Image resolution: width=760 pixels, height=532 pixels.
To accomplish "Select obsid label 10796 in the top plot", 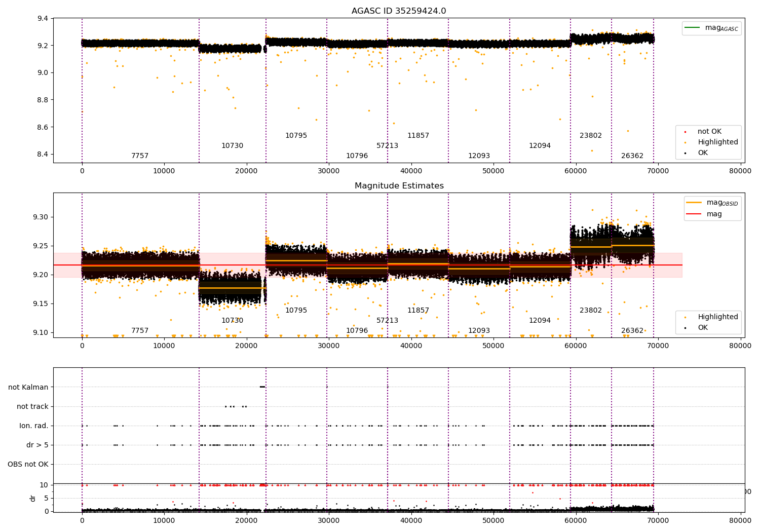I will (357, 156).
